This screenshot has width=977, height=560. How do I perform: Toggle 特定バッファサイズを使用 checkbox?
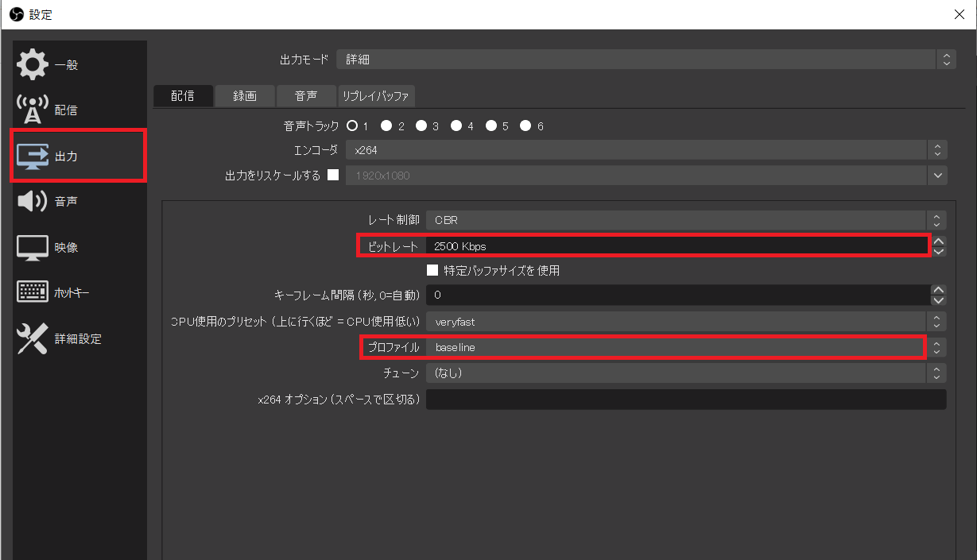(433, 270)
